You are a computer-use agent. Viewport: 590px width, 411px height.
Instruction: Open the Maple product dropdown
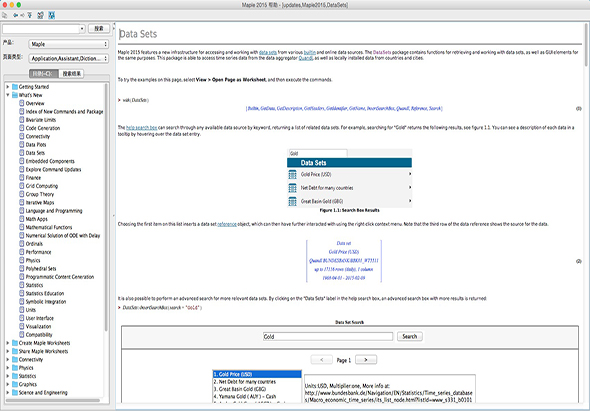(x=69, y=44)
